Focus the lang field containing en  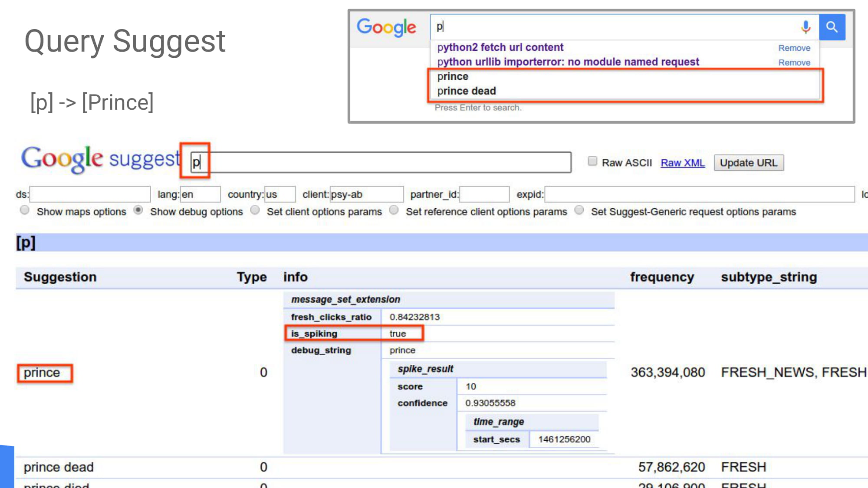[200, 194]
